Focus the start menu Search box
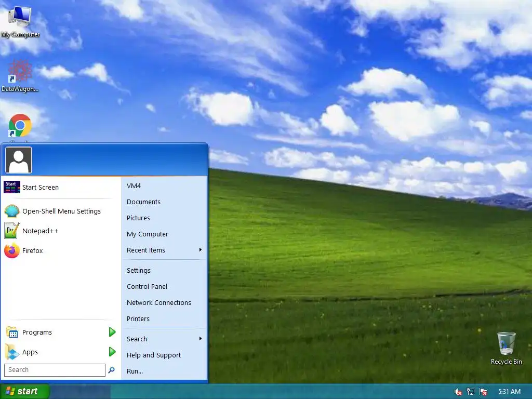532x399 pixels. click(55, 370)
